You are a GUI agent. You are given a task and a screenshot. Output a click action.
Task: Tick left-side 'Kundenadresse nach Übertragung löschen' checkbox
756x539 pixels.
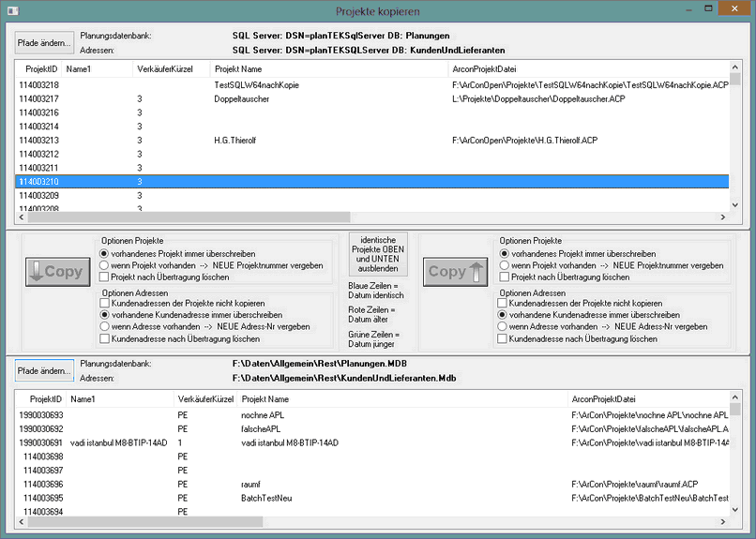[105, 338]
